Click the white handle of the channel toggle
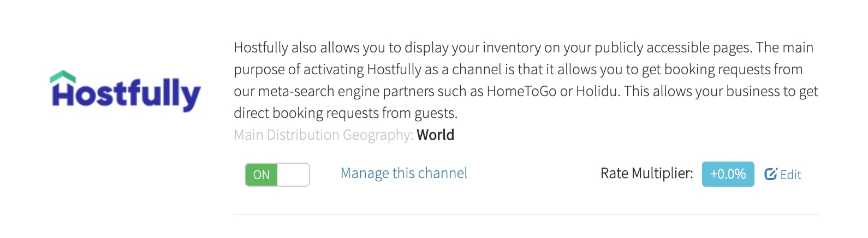The image size is (868, 238). pos(293,175)
